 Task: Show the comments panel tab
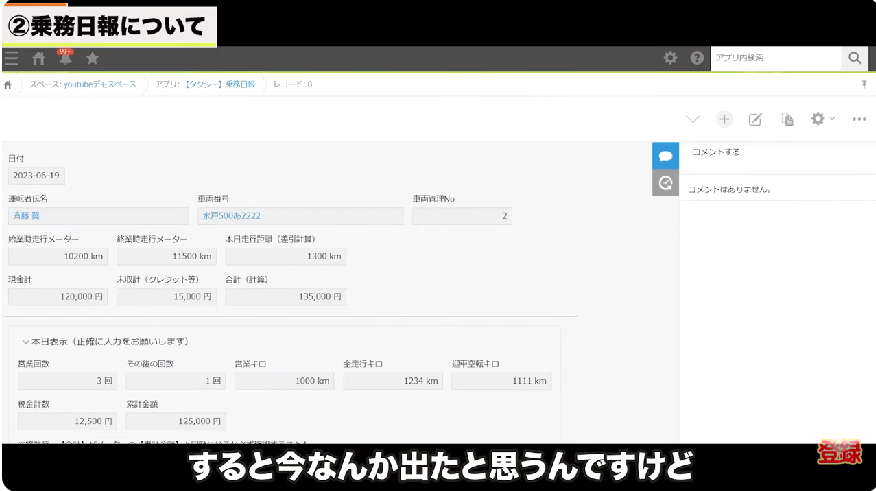(665, 156)
